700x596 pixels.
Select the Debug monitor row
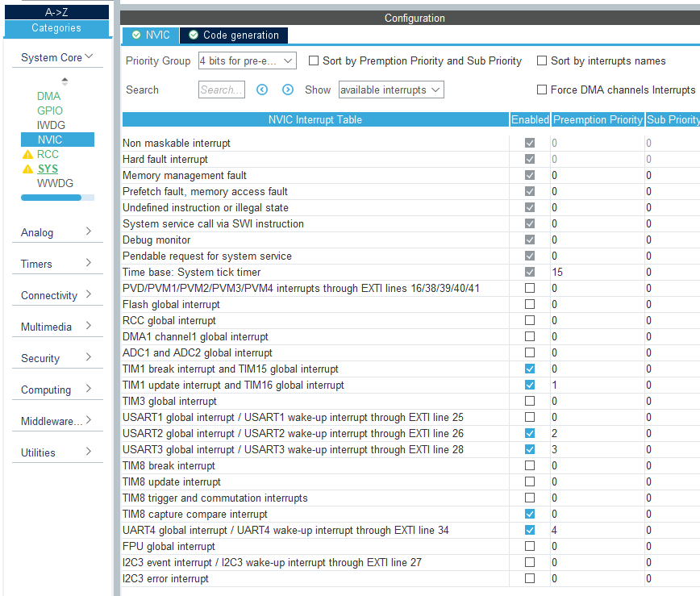(410, 240)
